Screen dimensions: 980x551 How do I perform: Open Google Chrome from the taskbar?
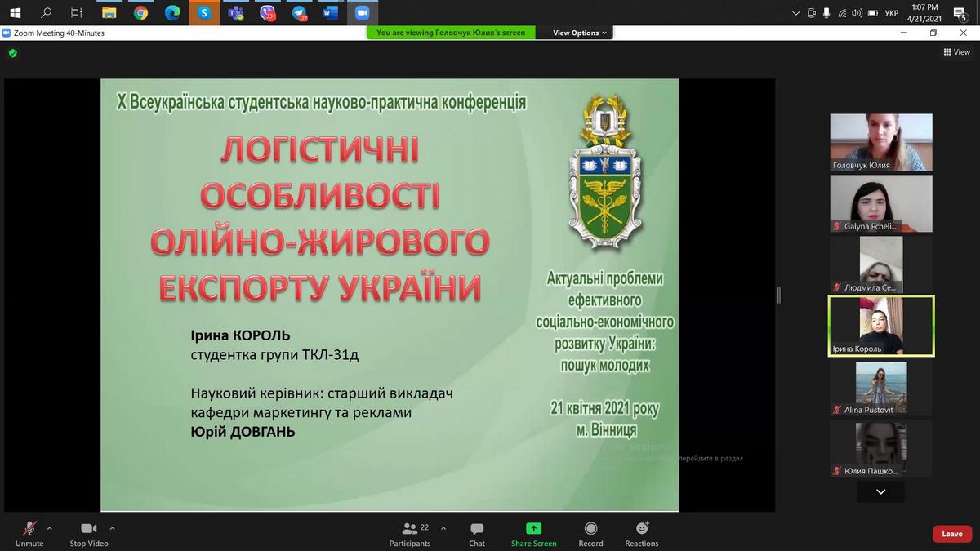tap(140, 12)
